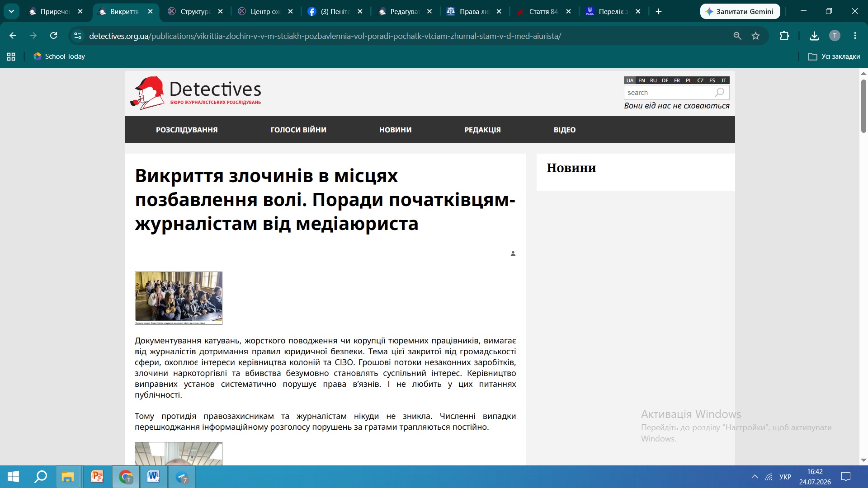Open the РОЗСЛІДУВАННЯ menu item
Image resolution: width=868 pixels, height=488 pixels.
[187, 130]
